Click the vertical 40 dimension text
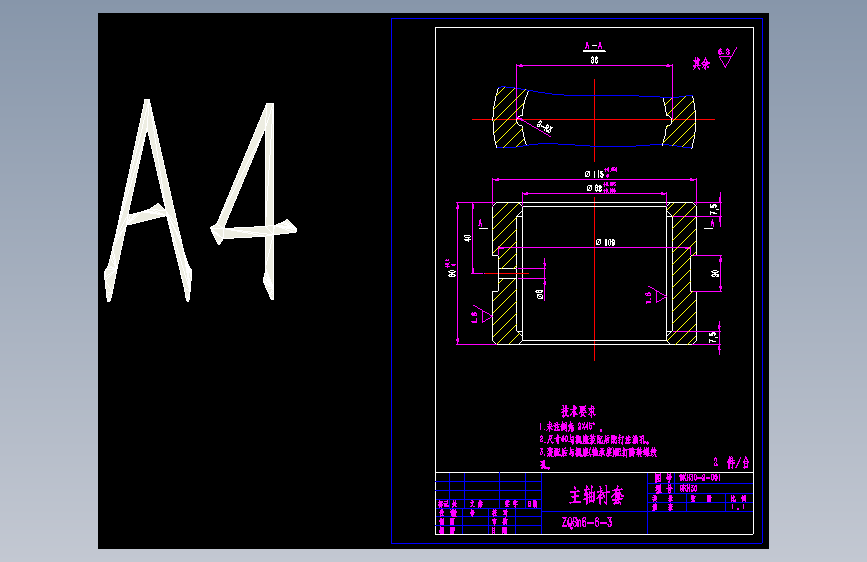Screen dimensions: 867x562 468,238
